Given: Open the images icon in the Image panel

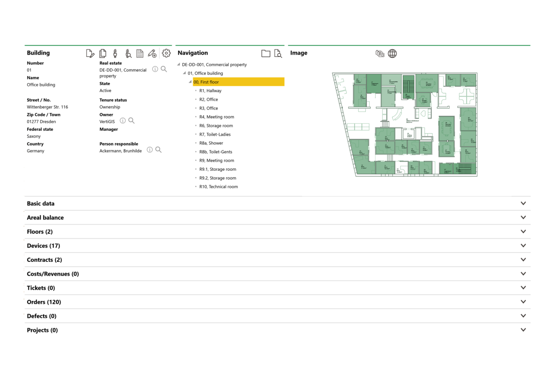Looking at the screenshot, I should [380, 53].
